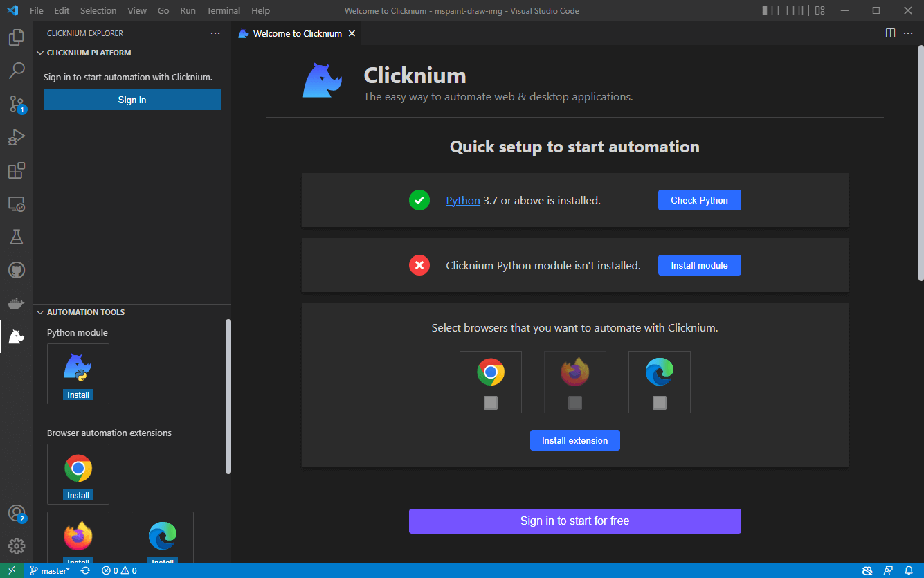
Task: Open the Terminal menu
Action: (x=224, y=10)
